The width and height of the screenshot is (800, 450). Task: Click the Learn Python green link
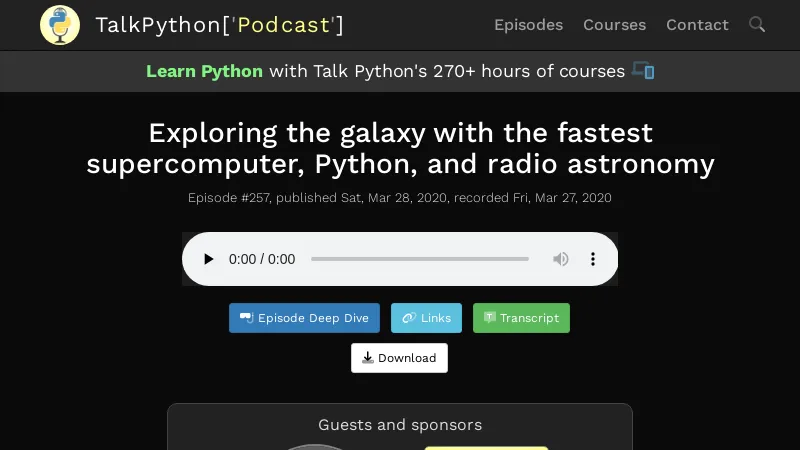point(205,71)
